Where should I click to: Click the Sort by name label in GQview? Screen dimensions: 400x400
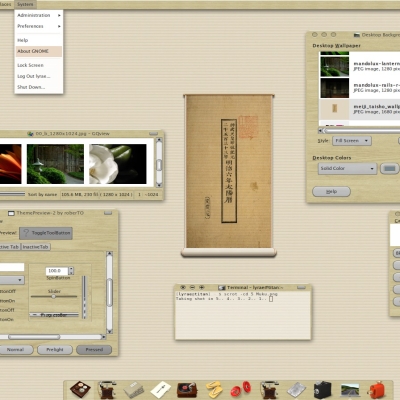point(42,194)
